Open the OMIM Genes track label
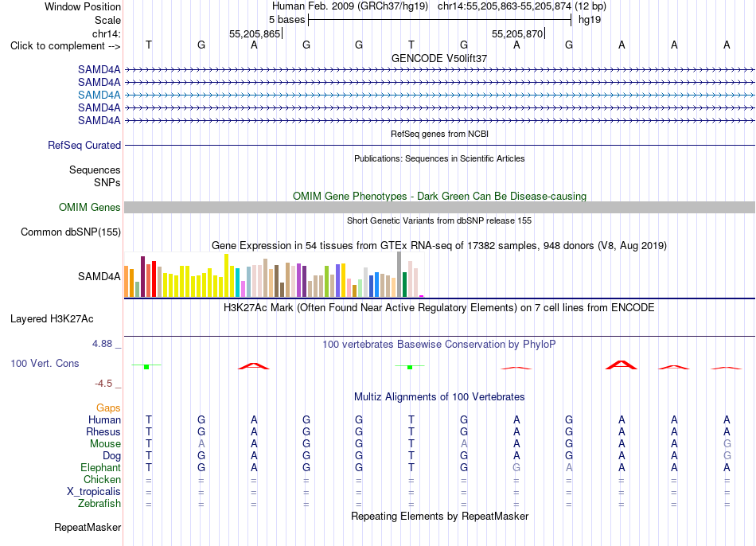 (90, 208)
